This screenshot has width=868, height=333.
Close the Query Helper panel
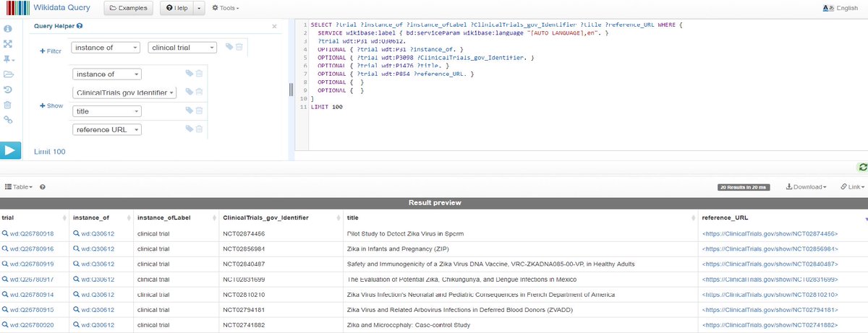click(x=274, y=26)
